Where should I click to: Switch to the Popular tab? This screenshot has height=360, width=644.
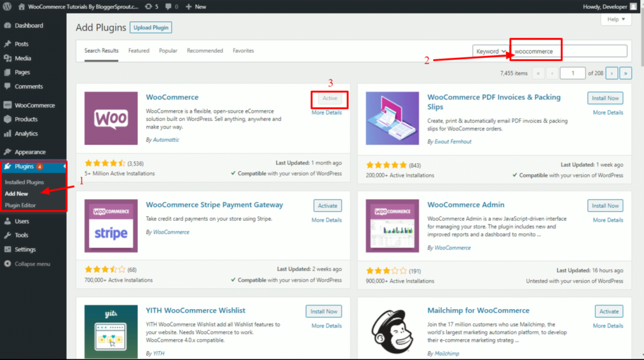tap(168, 50)
